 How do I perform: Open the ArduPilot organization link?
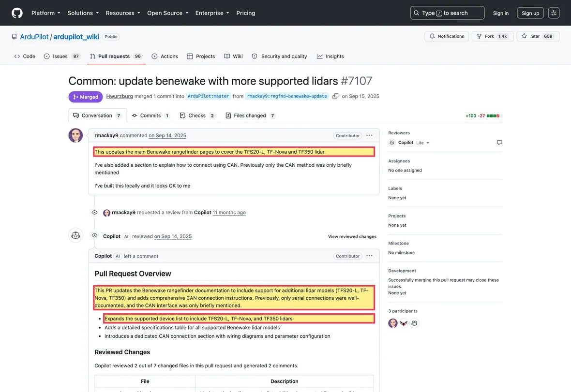(34, 37)
